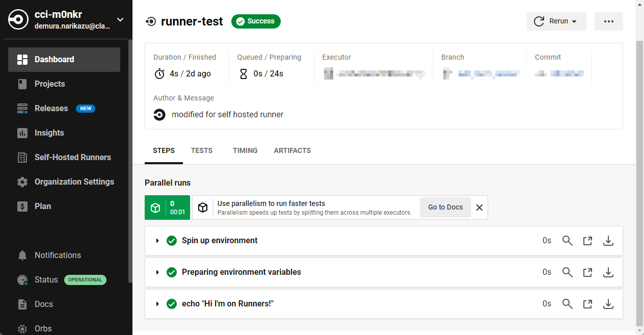Click the OPERATIONAL status indicator
This screenshot has width=644, height=335.
85,279
